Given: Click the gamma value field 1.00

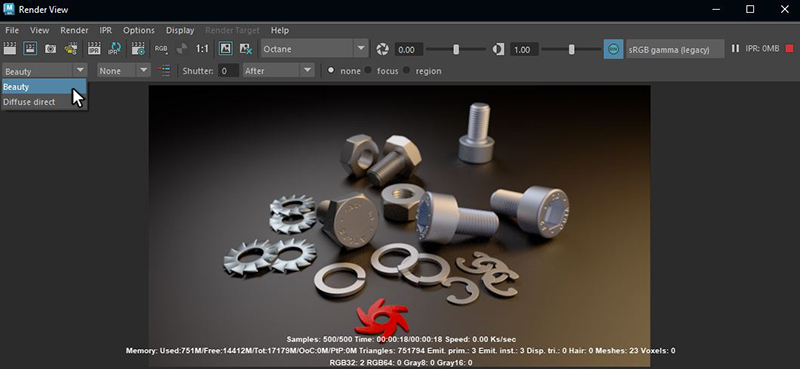Looking at the screenshot, I should (524, 50).
